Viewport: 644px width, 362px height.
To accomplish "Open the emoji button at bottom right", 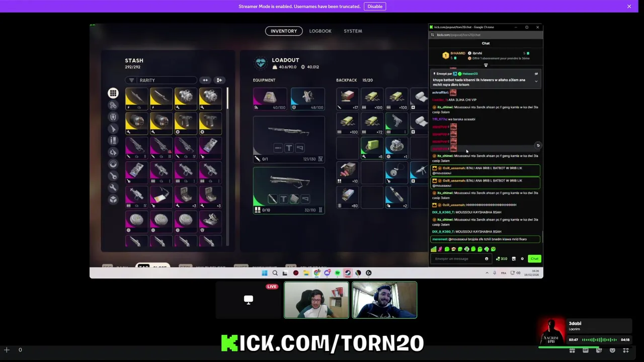I will pyautogui.click(x=612, y=350).
